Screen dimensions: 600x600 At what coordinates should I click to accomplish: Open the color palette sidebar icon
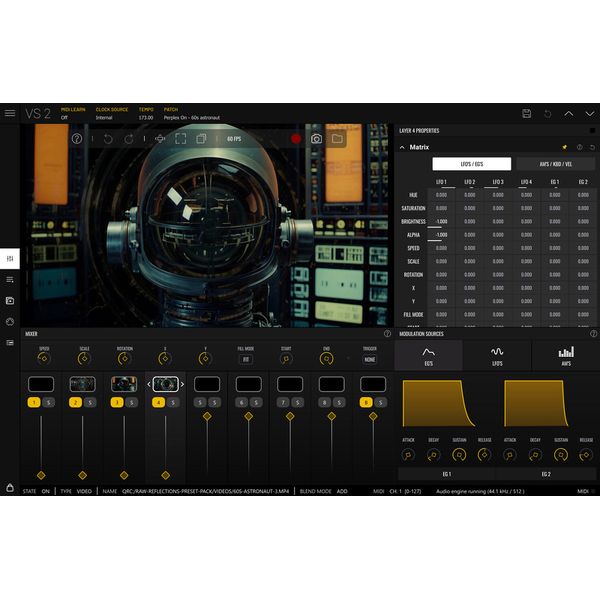10,321
